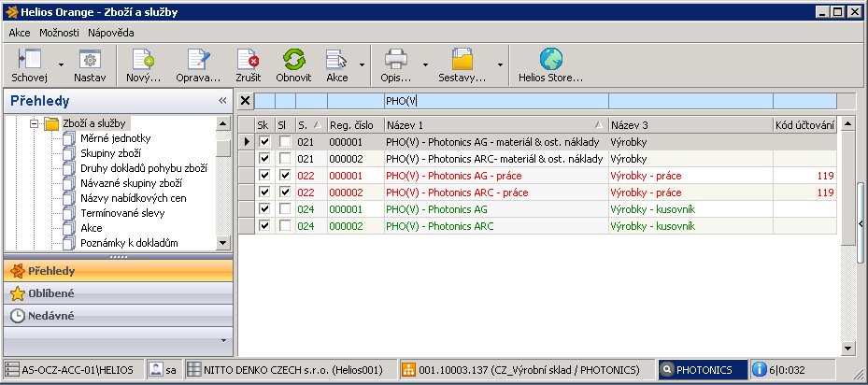Screen dimensions: 868x385
Task: Expand the right side panel arrow
Action: 861,223
